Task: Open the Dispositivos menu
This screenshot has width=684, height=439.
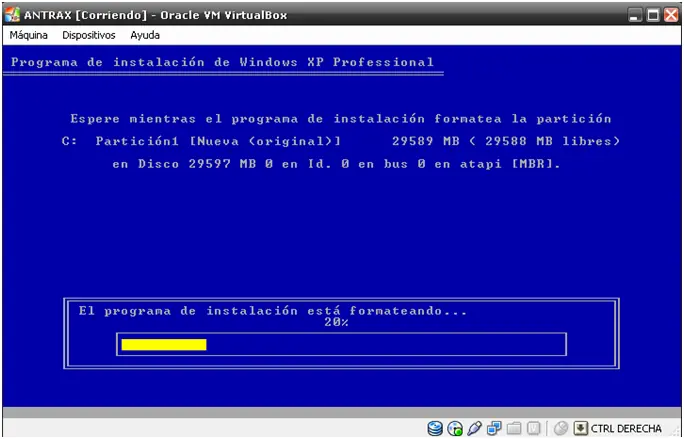Action: tap(89, 35)
